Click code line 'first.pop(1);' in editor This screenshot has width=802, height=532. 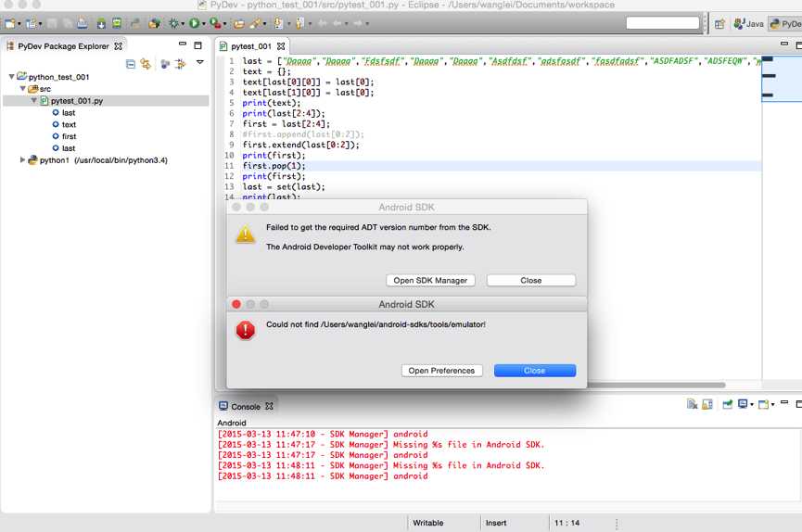click(274, 166)
